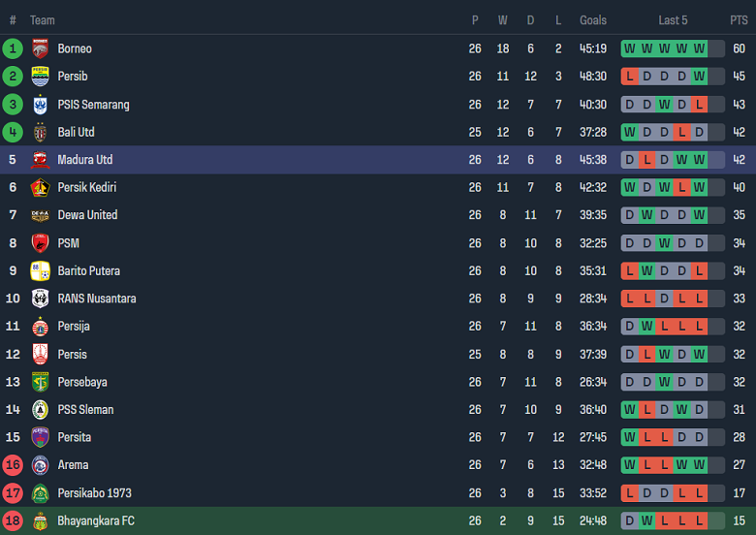Open the Persikabo 1973 team link
The height and width of the screenshot is (535, 756).
[x=93, y=493]
